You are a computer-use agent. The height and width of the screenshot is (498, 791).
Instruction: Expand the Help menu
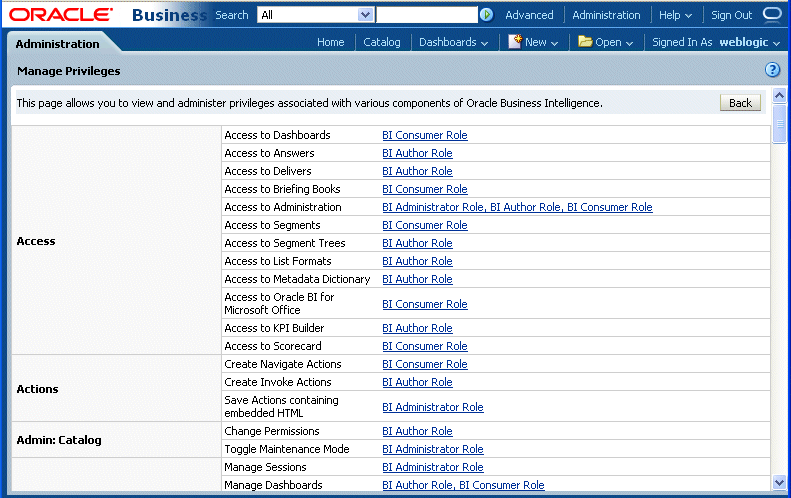click(675, 15)
